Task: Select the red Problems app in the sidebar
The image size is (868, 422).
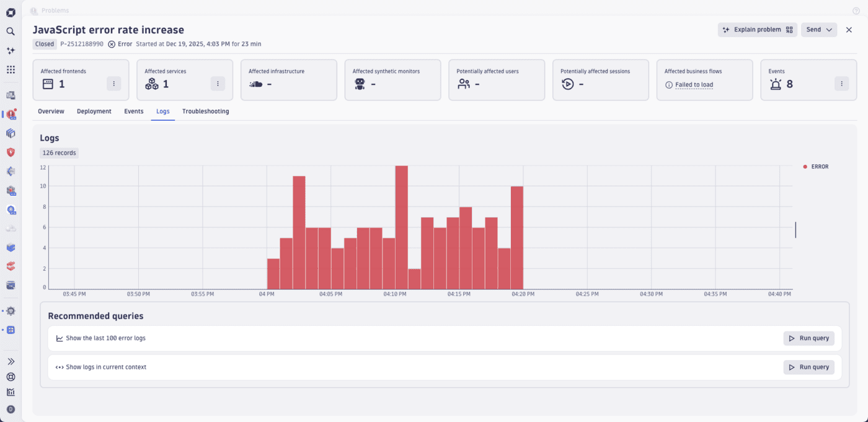Action: point(10,114)
